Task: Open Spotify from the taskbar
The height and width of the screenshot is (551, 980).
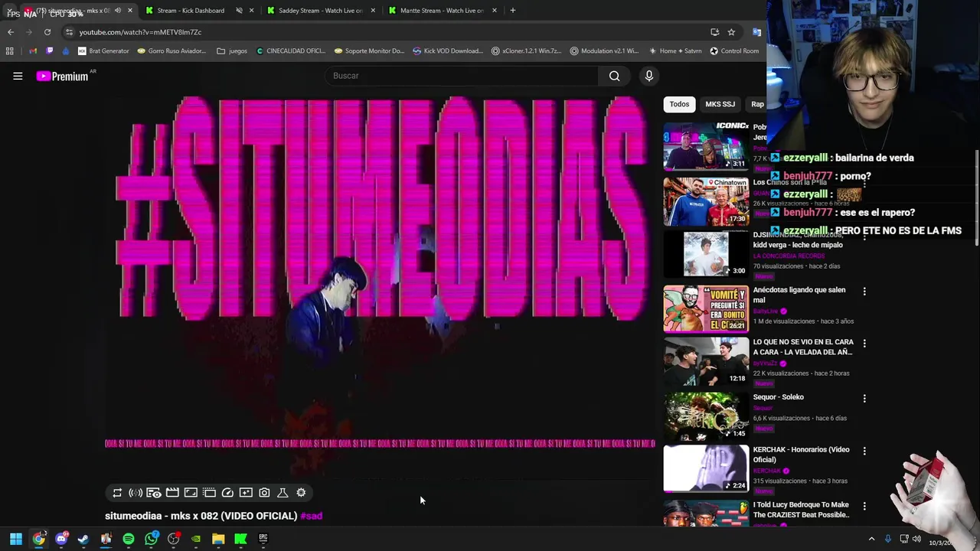Action: [129, 539]
